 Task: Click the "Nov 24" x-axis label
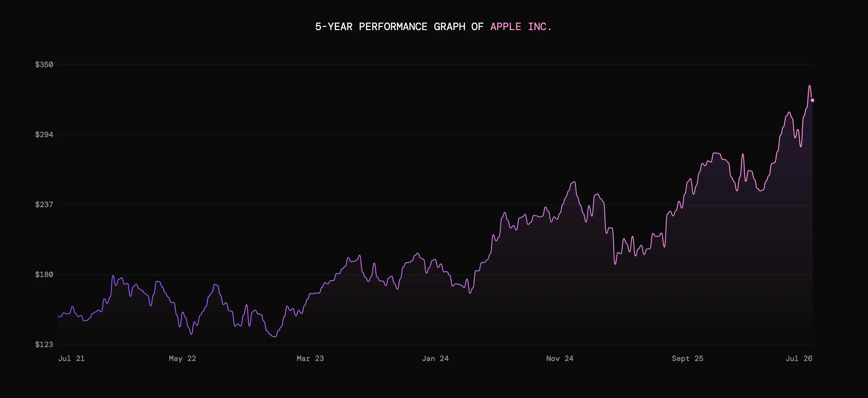(560, 358)
